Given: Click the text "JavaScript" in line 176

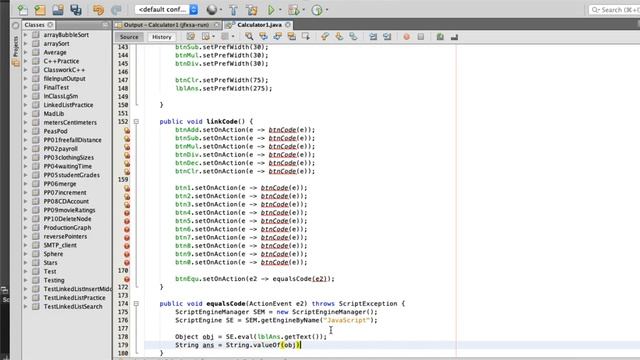Looking at the screenshot, I should click(x=348, y=320).
